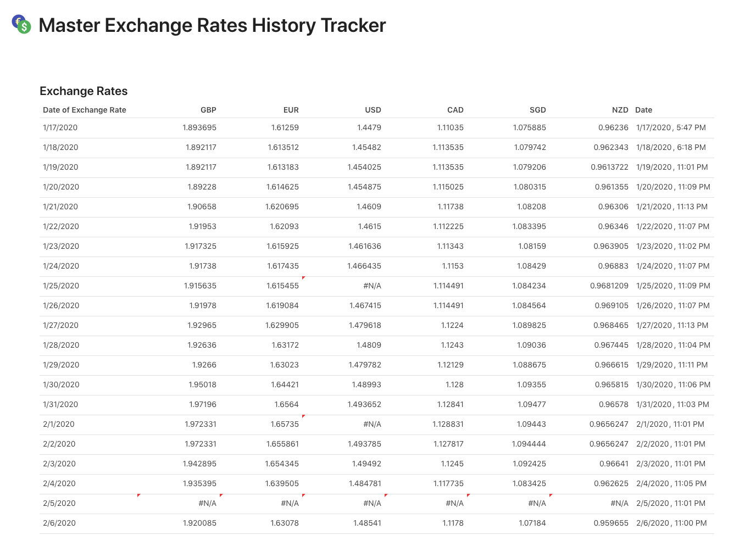Click the GBP column header
The image size is (756, 546).
click(208, 110)
